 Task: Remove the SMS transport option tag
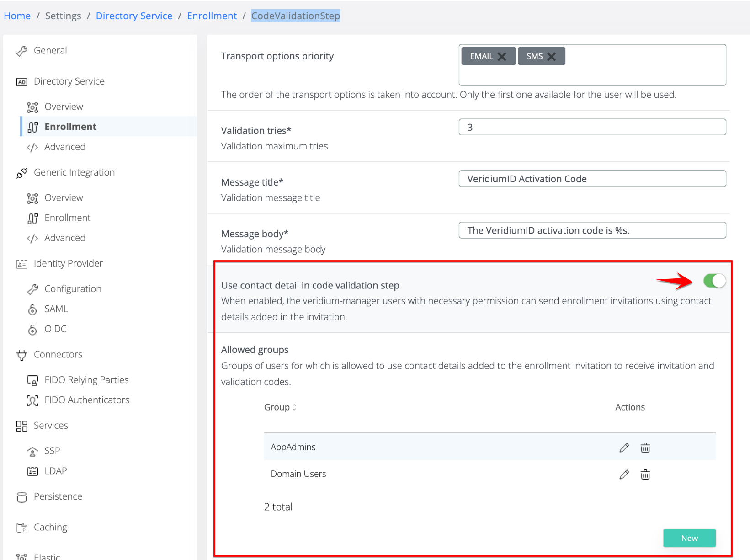(x=552, y=57)
